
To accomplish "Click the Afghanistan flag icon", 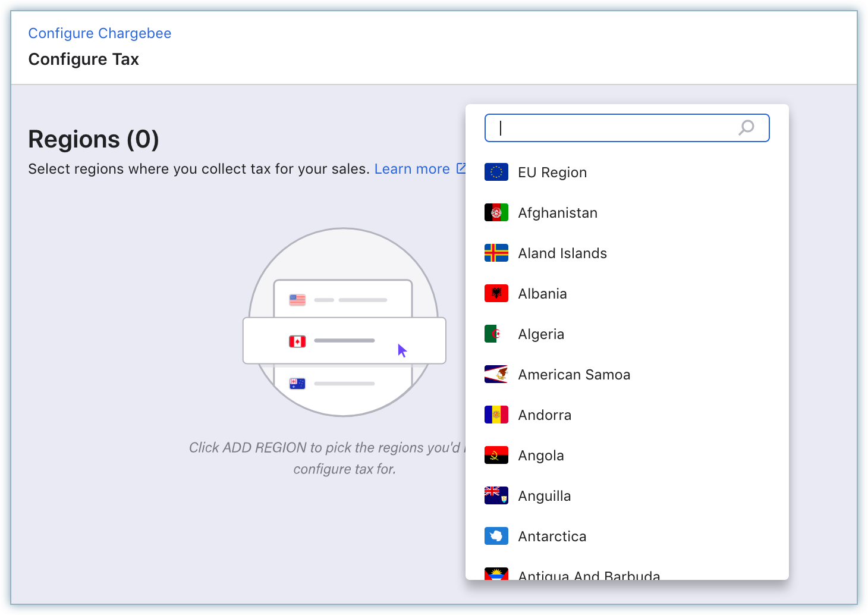I will (496, 212).
